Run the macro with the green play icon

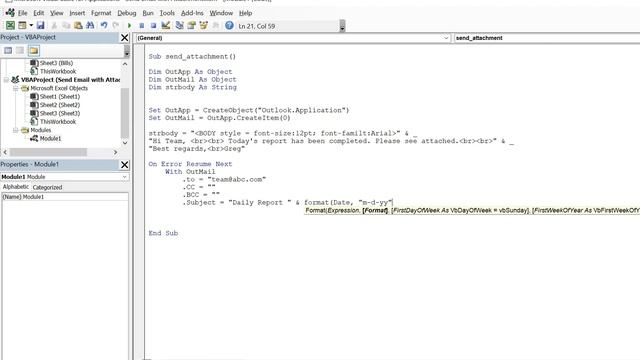tap(129, 25)
